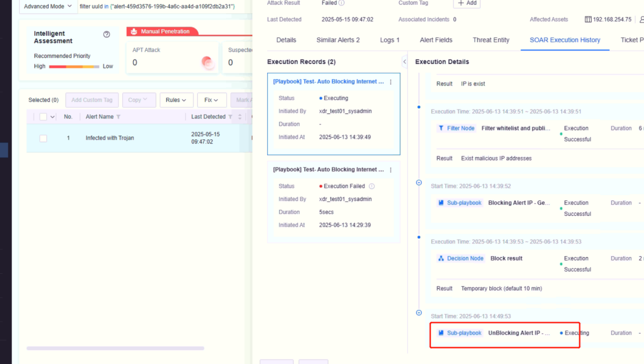Click initiator xdr_test01_sysadmin in Executing record
Screen dimensions: 644x364
coord(345,111)
